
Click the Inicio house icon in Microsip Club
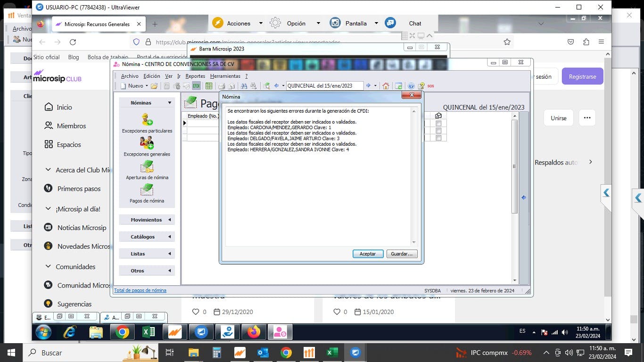pos(49,107)
